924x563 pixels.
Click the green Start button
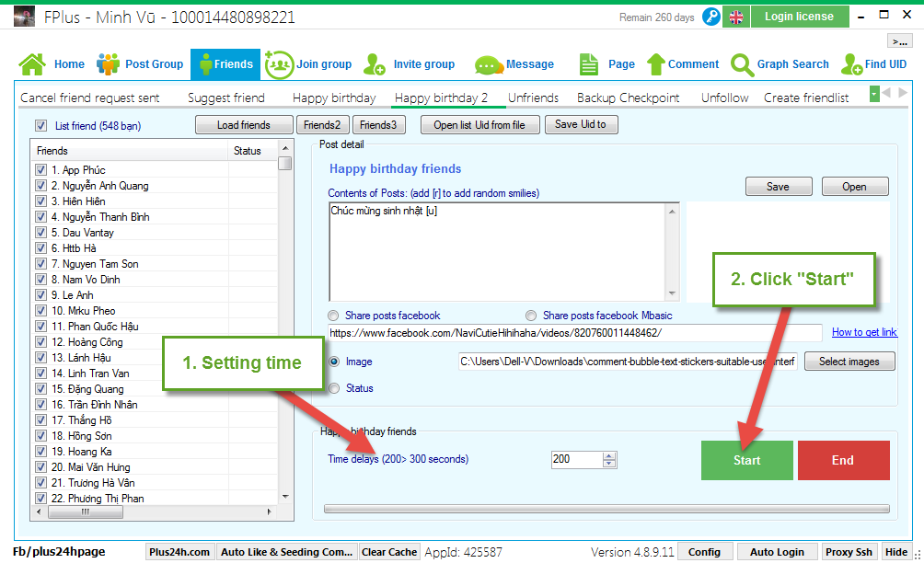[747, 461]
